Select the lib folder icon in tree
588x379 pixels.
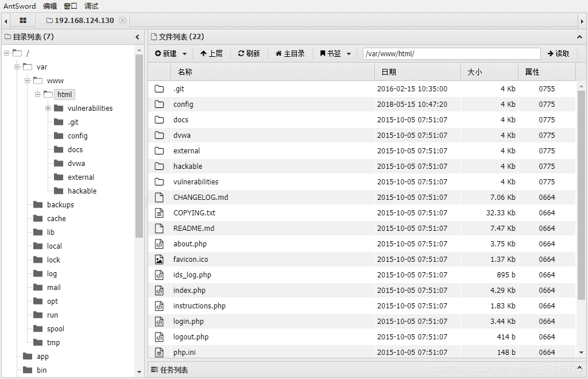38,232
